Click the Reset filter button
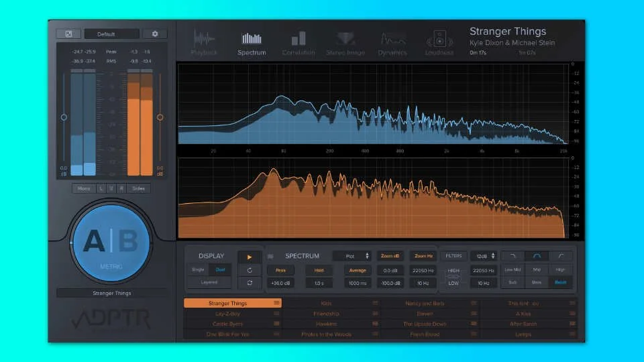Screen dimensions: 644x362 pyautogui.click(x=561, y=282)
